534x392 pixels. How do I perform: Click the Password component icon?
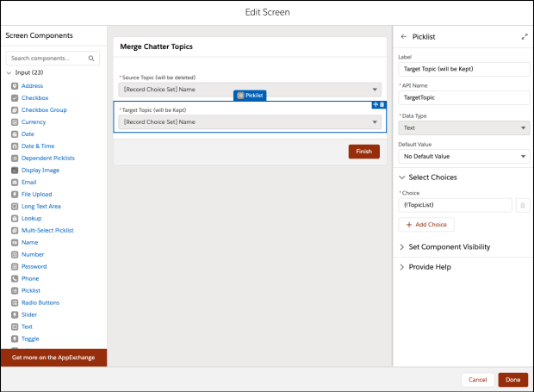(15, 267)
